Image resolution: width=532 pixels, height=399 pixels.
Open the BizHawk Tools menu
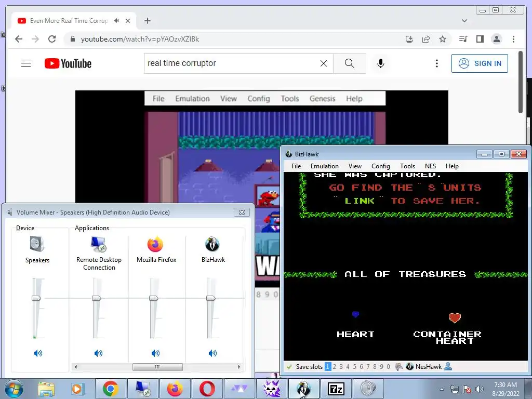coord(407,166)
